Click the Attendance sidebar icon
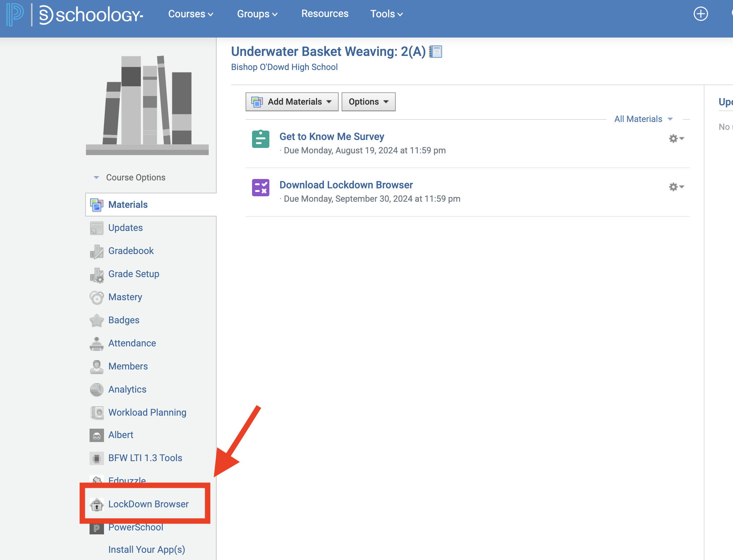733x560 pixels. pyautogui.click(x=96, y=344)
